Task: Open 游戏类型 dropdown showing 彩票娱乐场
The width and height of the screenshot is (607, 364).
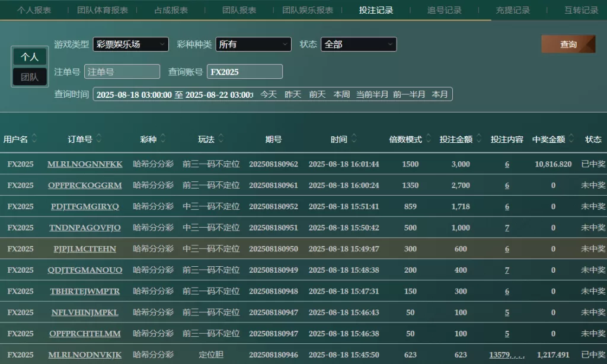Action: (131, 44)
